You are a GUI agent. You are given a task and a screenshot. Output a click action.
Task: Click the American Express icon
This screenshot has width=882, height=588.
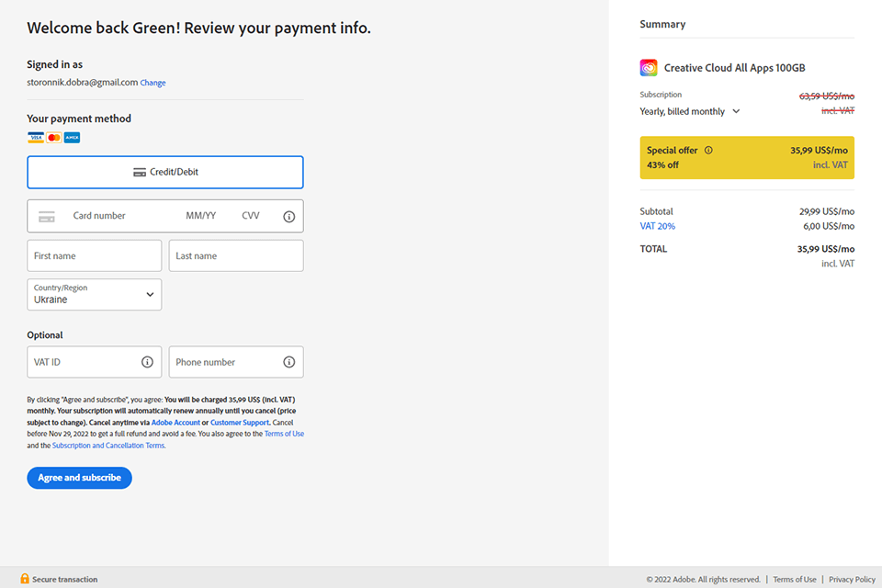(73, 138)
